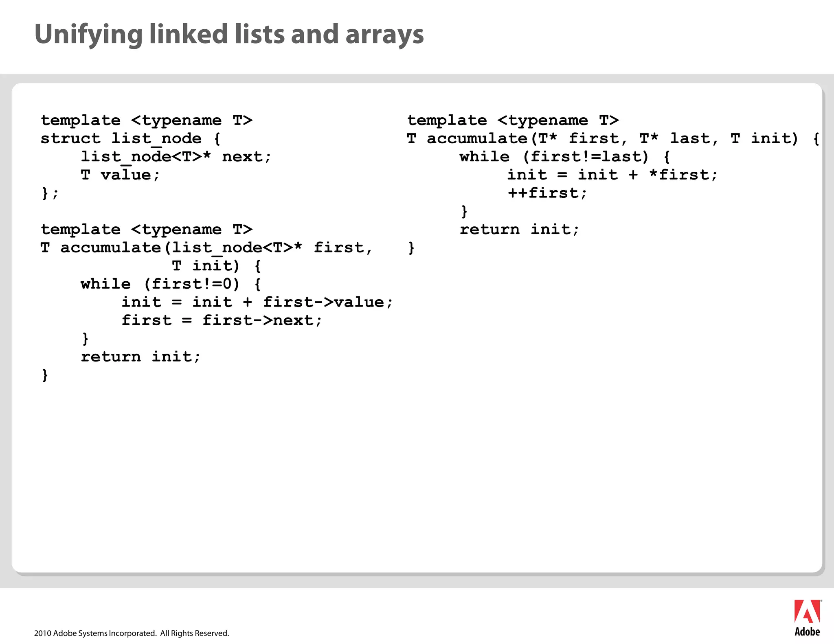Click the line '++first;'
The width and height of the screenshot is (834, 644).
tap(547, 193)
